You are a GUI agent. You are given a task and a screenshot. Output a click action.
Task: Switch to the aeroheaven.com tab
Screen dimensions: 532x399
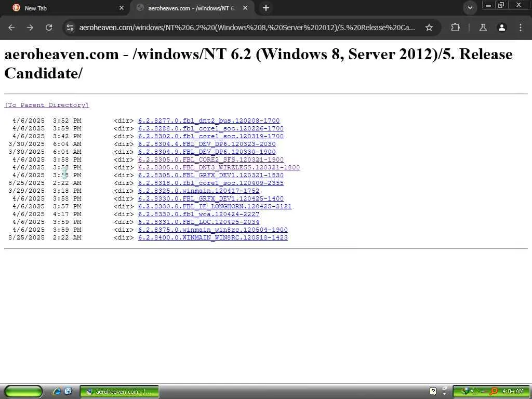coord(192,8)
